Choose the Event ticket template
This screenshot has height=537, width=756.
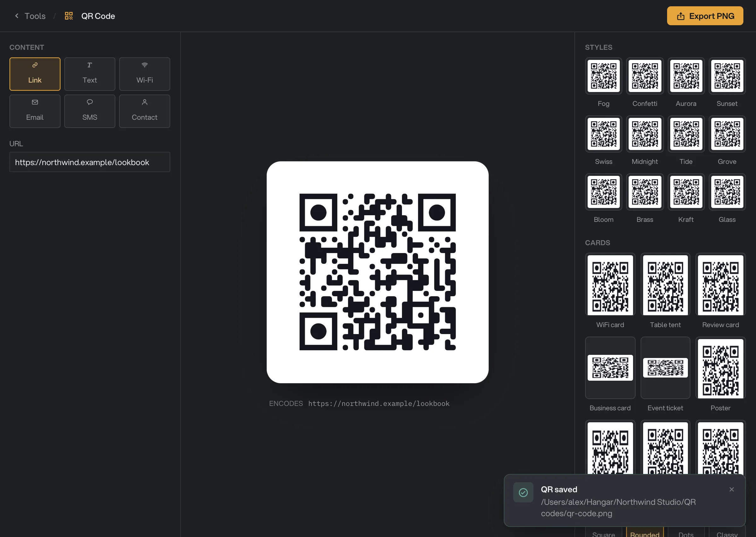tap(665, 368)
